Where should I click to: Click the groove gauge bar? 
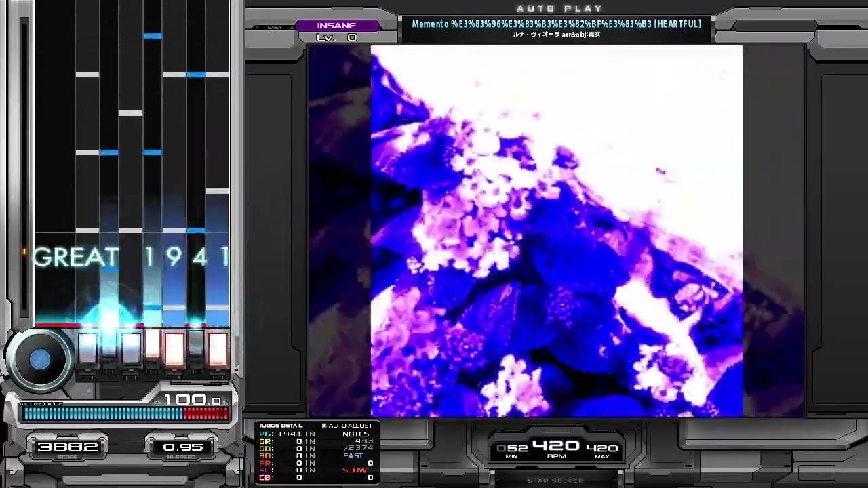[125, 413]
